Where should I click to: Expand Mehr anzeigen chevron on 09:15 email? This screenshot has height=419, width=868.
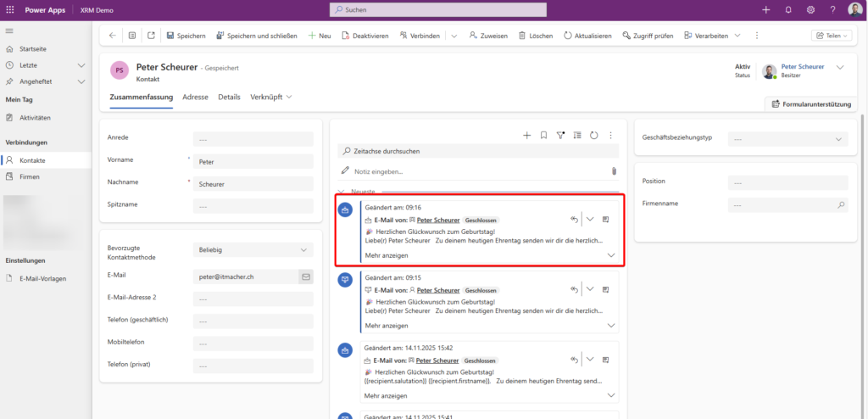(x=611, y=326)
